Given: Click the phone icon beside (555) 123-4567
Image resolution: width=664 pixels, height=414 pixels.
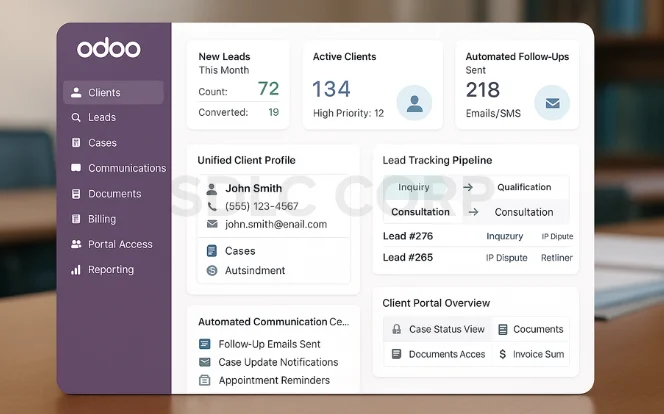Looking at the screenshot, I should pos(212,207).
